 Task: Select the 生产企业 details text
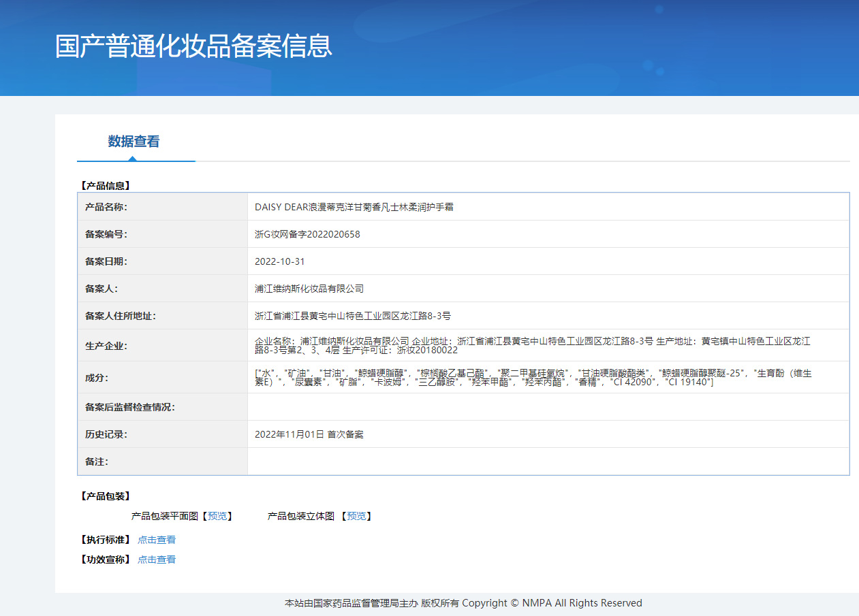[x=532, y=345]
